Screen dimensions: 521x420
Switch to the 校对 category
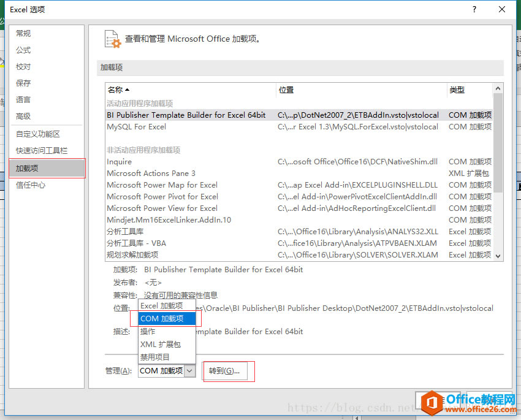tap(23, 66)
